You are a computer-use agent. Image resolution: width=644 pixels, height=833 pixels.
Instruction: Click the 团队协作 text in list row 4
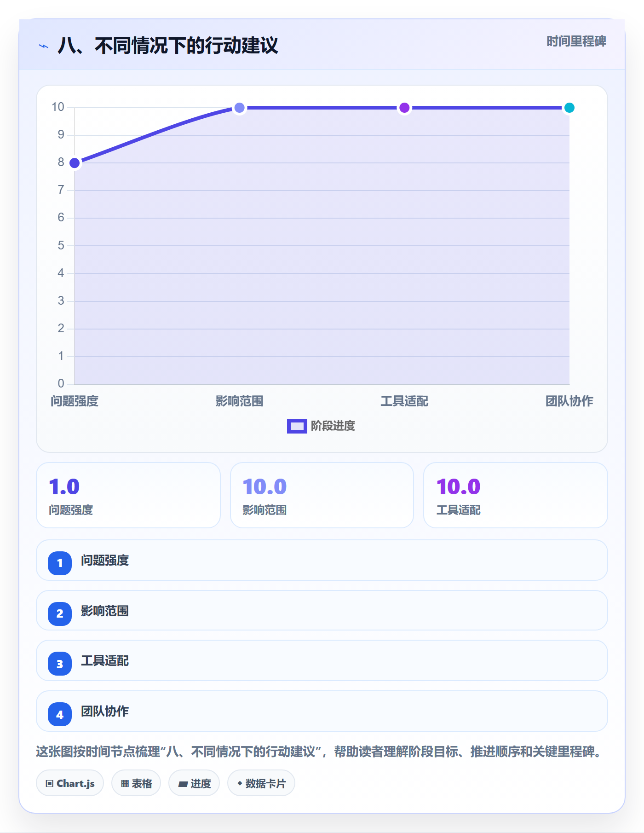[x=105, y=712]
